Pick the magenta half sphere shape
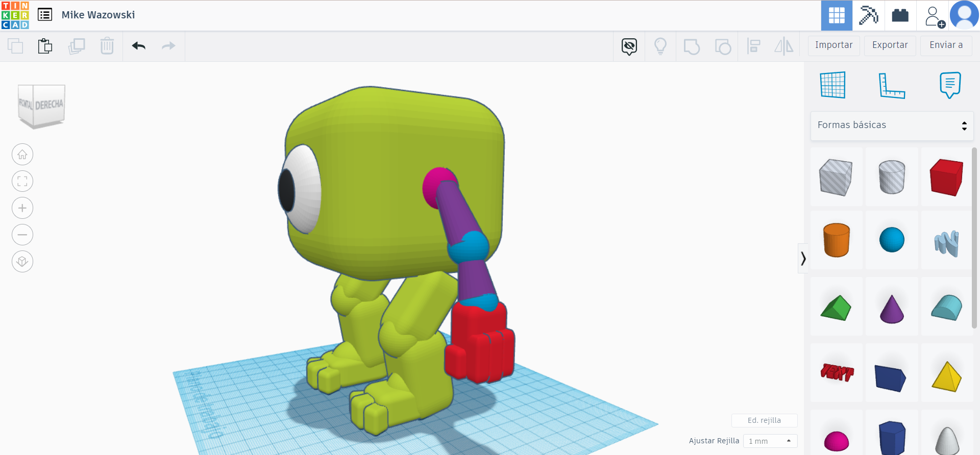Viewport: 980px width, 455px height. coord(836,433)
